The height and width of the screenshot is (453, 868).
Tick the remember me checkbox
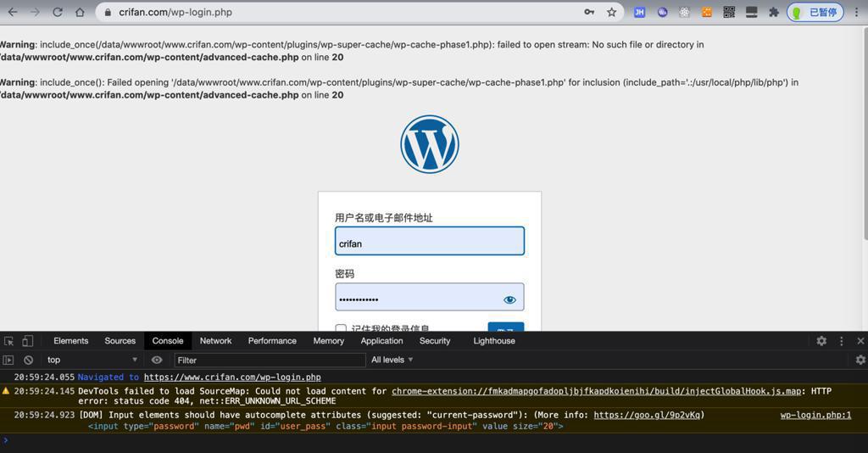click(341, 327)
